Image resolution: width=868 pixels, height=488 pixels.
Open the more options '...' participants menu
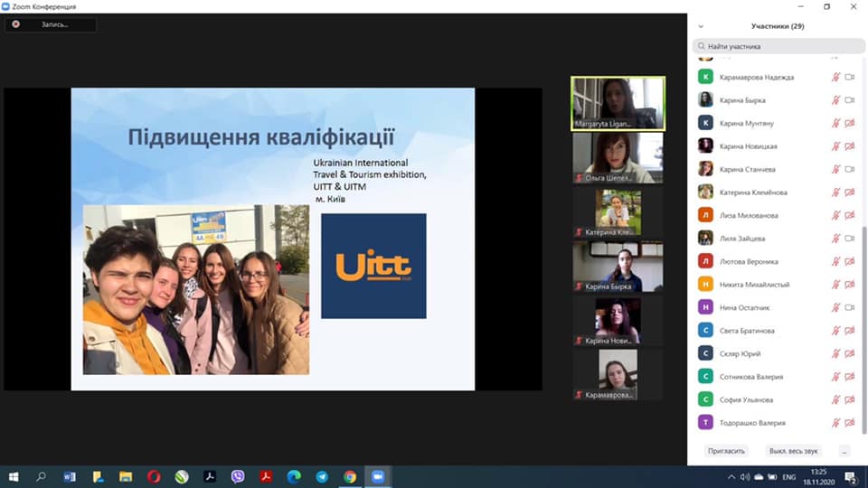tap(844, 450)
